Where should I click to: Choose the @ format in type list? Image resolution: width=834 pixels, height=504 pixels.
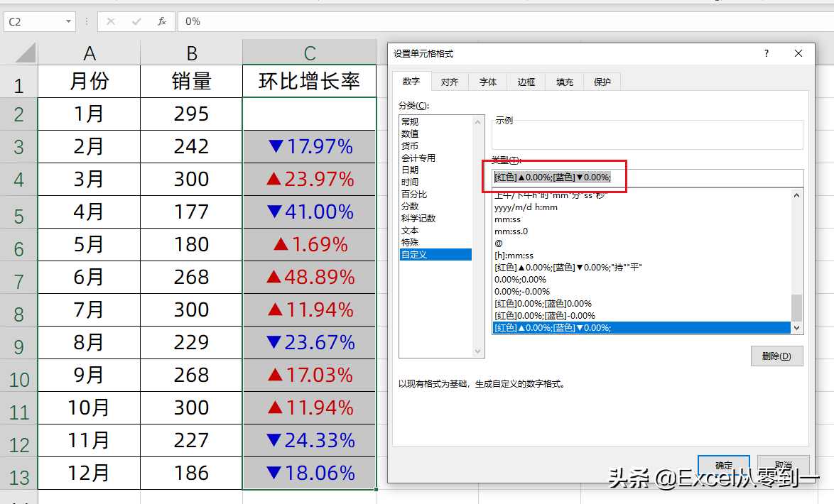click(642, 243)
